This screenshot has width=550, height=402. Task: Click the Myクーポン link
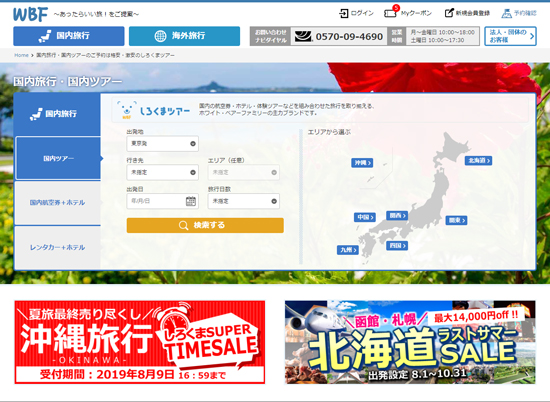tap(416, 13)
